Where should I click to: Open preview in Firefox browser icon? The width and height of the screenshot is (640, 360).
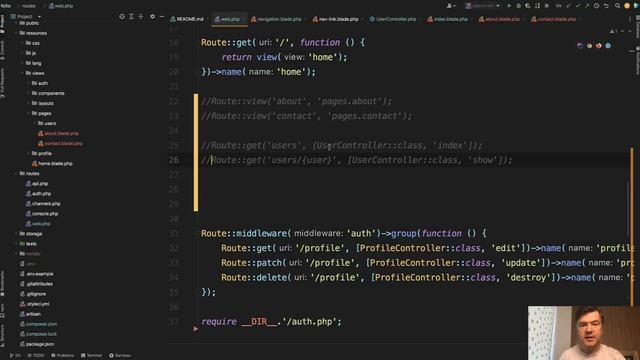[598, 46]
